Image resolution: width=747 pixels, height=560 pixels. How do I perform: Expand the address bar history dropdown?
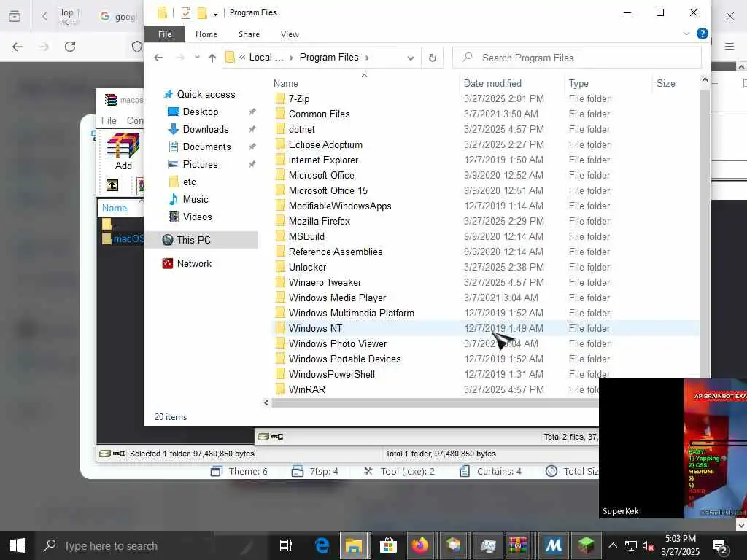click(x=410, y=58)
